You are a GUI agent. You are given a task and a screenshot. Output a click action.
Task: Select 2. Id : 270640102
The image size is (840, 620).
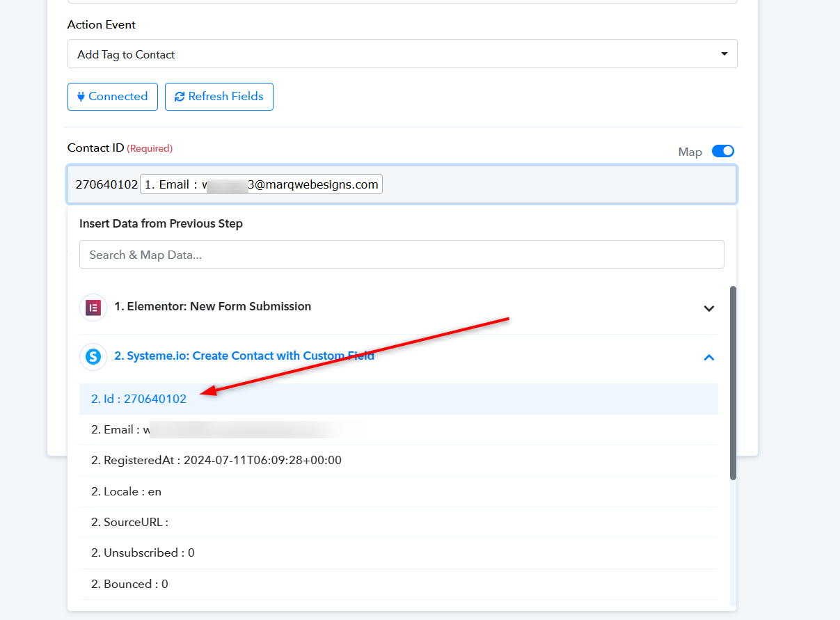point(399,399)
